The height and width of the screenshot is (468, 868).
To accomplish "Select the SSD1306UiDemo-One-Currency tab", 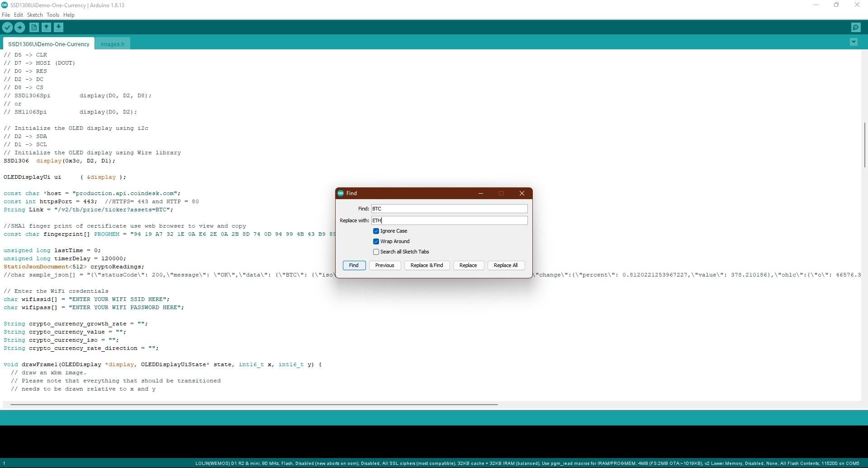I will 48,43.
